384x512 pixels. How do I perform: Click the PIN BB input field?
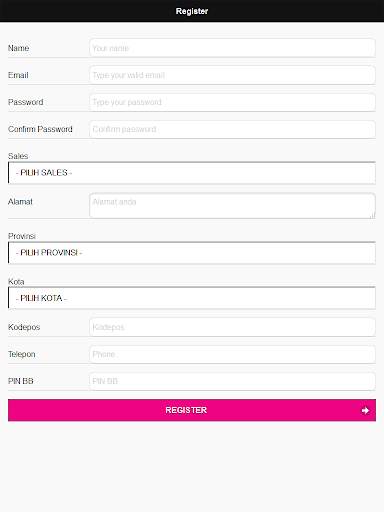(x=232, y=381)
